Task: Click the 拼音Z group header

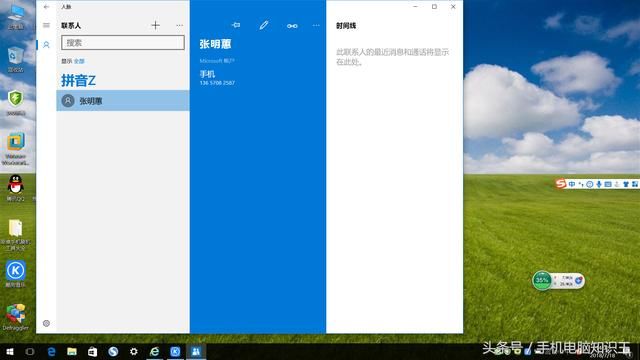Action: [78, 80]
